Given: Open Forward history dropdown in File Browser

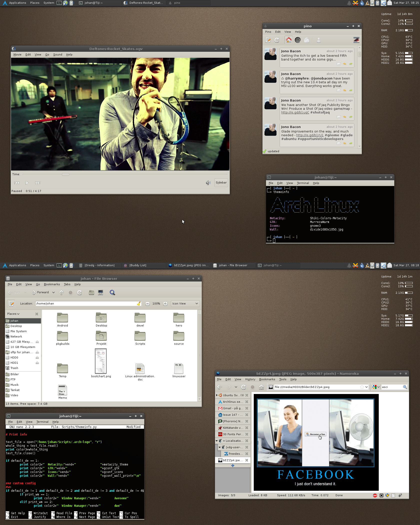Looking at the screenshot, I should coord(53,292).
